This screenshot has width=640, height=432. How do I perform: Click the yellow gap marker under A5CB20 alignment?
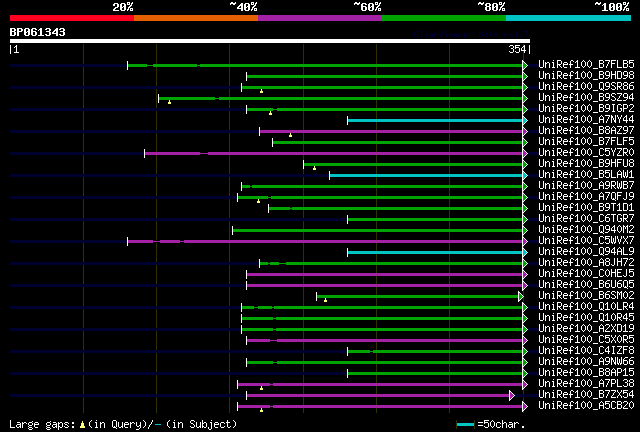point(262,410)
